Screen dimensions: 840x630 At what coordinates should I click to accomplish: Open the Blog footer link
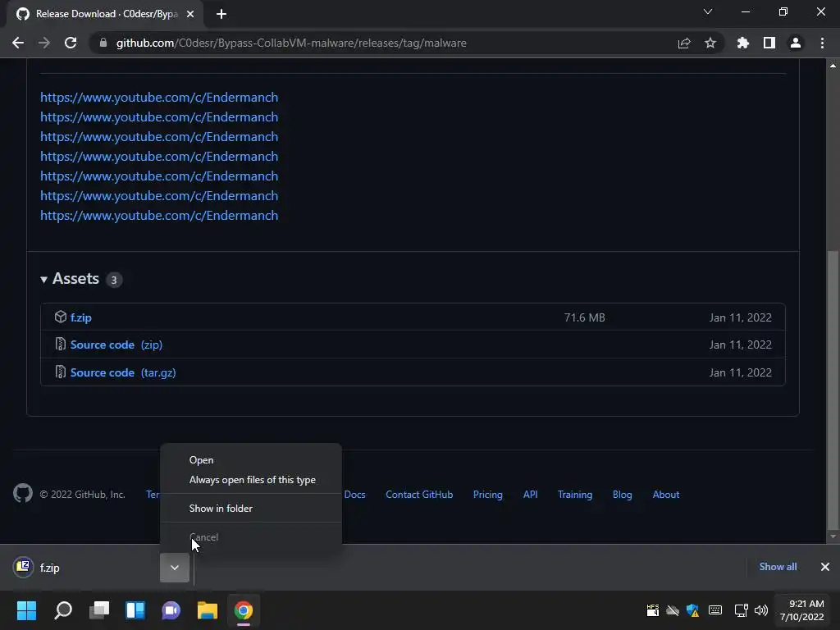(622, 495)
